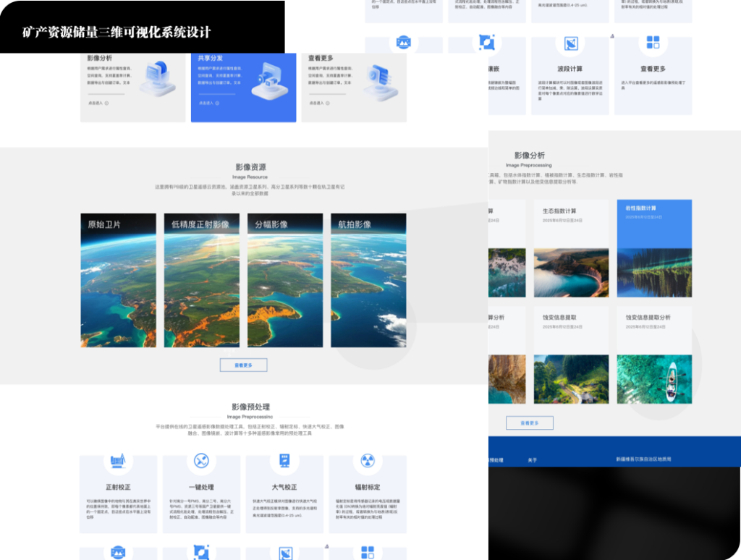The image size is (741, 560).
Task: Click the 辐射标定 radiation icon
Action: click(x=368, y=460)
